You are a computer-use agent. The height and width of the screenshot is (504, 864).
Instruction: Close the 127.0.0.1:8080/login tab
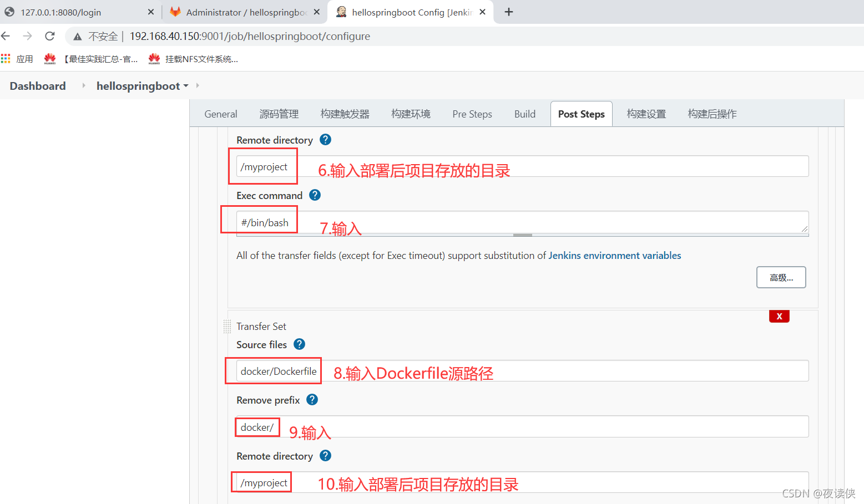pyautogui.click(x=151, y=12)
